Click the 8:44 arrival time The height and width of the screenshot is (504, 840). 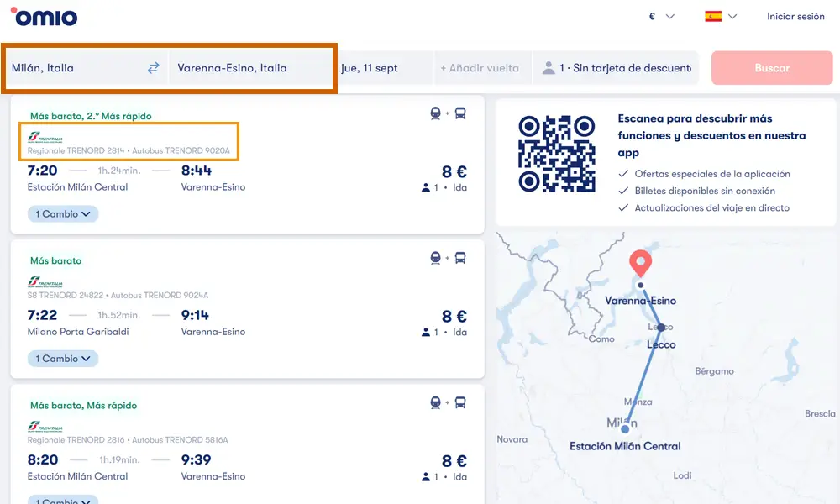pyautogui.click(x=196, y=171)
